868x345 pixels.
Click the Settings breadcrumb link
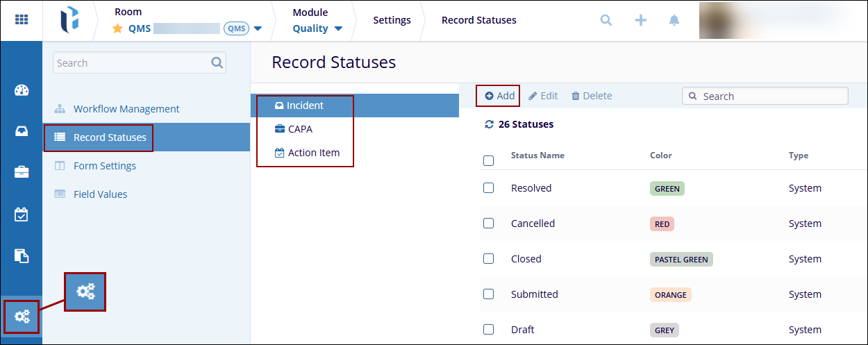click(x=392, y=20)
